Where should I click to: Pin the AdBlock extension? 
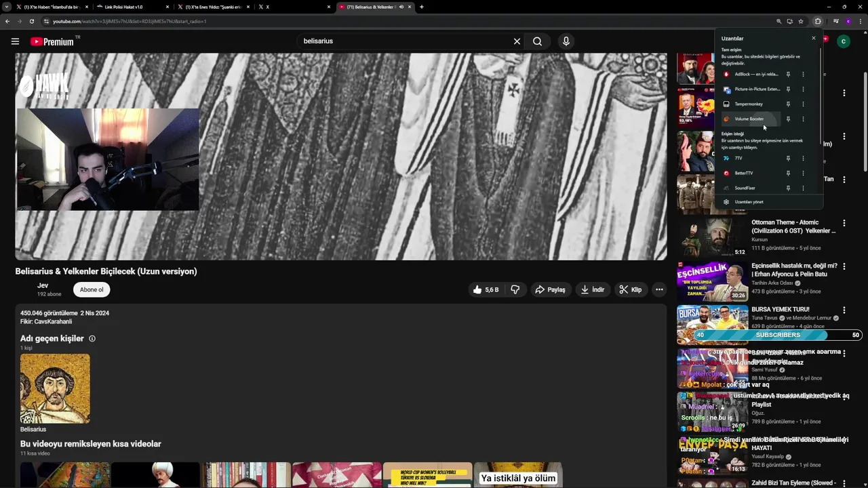[x=788, y=74]
